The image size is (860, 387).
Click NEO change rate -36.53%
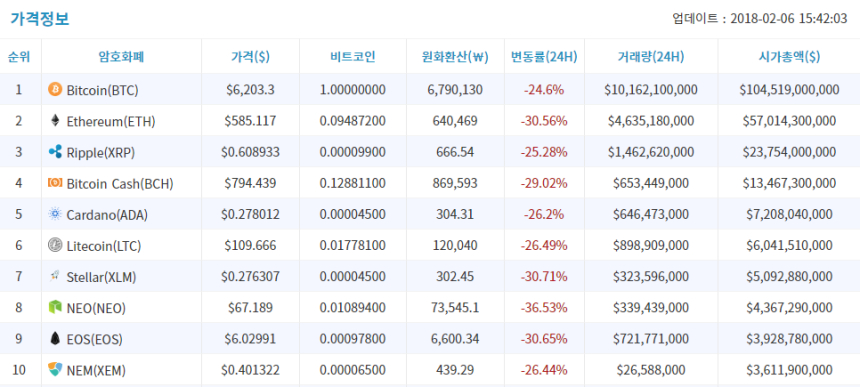[x=544, y=308]
